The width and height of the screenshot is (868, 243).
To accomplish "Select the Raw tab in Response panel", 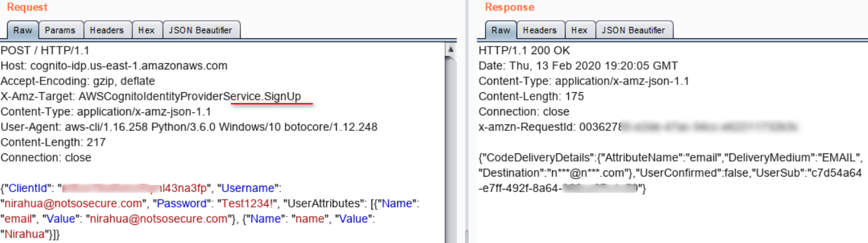I will coord(500,30).
